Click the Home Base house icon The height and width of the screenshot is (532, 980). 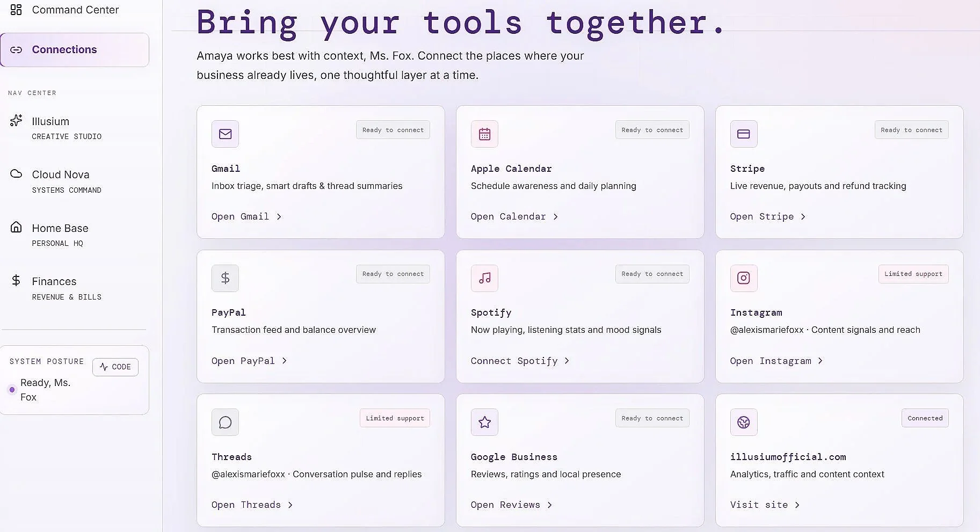click(x=16, y=227)
